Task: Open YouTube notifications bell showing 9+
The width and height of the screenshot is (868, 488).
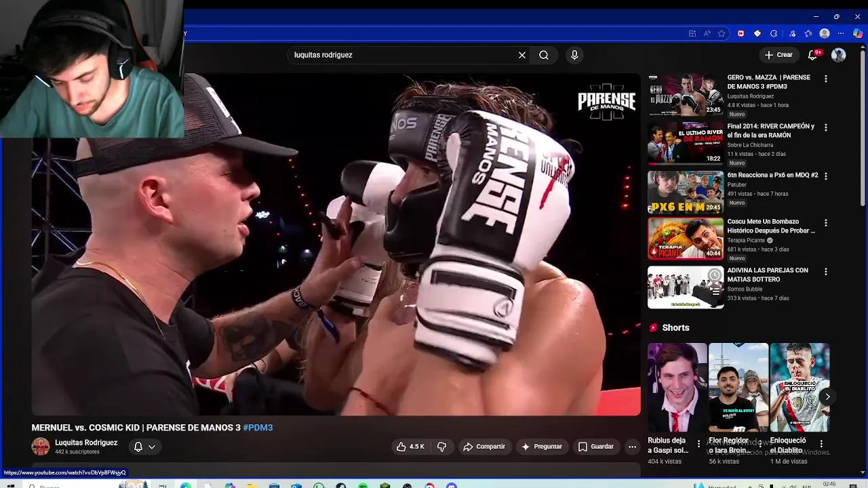Action: coord(813,55)
